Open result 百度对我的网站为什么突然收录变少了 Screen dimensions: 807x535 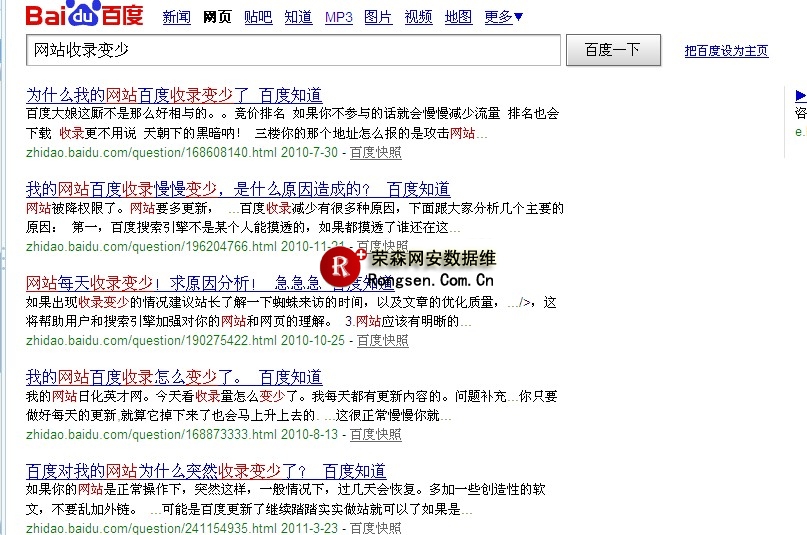205,471
